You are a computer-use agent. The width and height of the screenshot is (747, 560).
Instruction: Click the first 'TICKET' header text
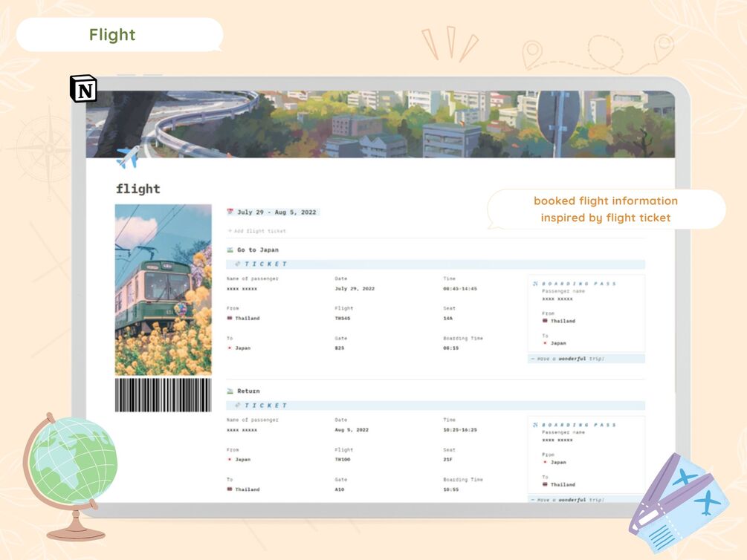point(266,264)
